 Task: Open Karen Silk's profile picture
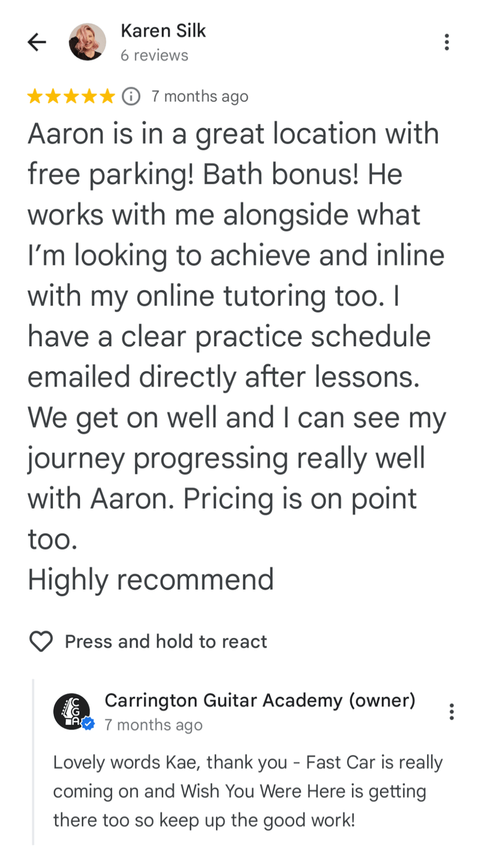[88, 42]
